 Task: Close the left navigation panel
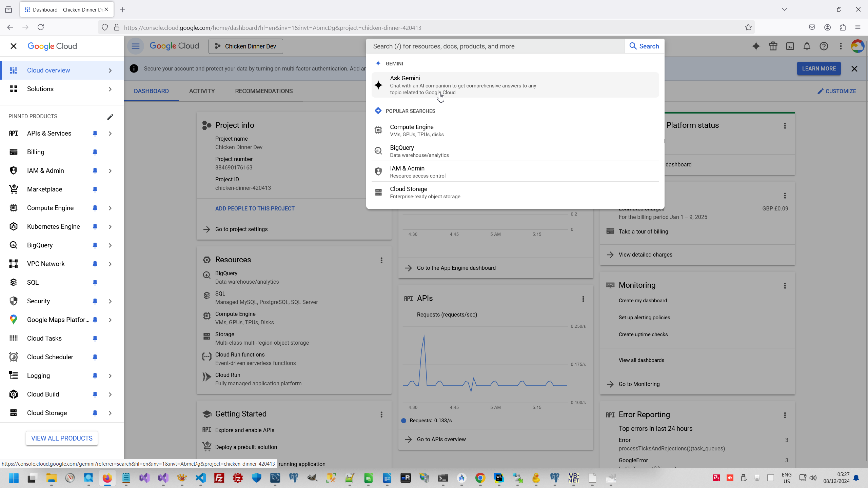click(x=14, y=46)
